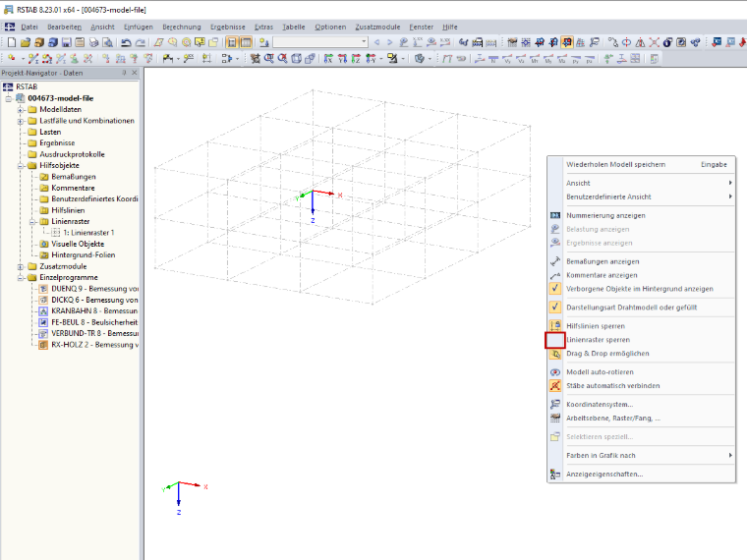Select Nummerierung anzeigen in context menu
The height and width of the screenshot is (560, 747).
(x=641, y=216)
